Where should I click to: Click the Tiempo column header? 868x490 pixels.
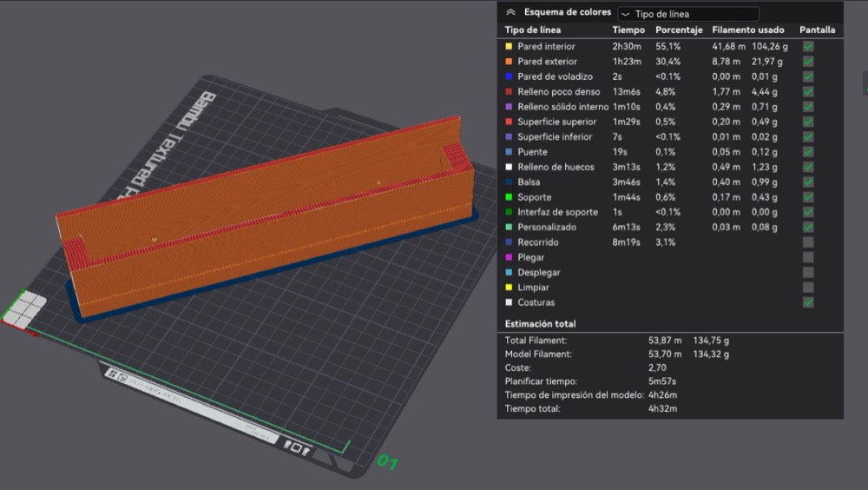(x=628, y=30)
